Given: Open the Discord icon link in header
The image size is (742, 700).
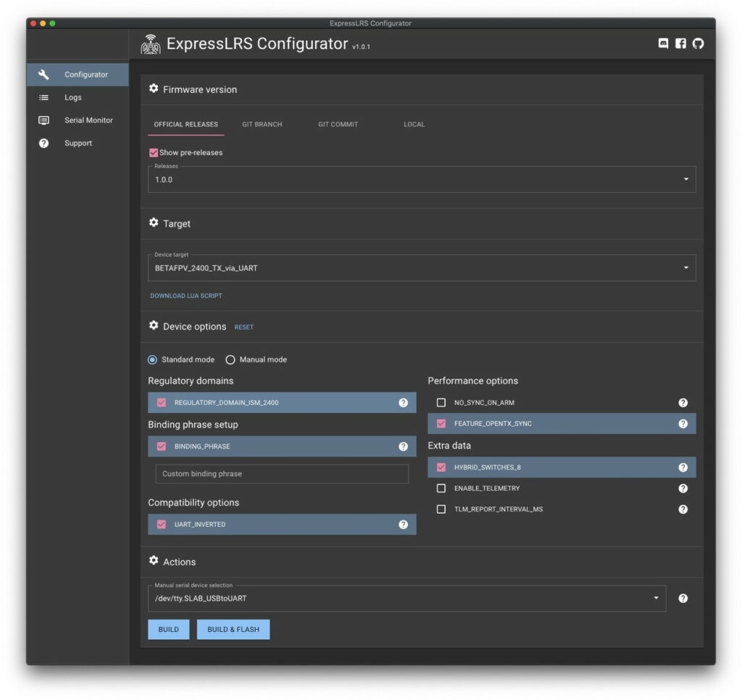Looking at the screenshot, I should 663,43.
